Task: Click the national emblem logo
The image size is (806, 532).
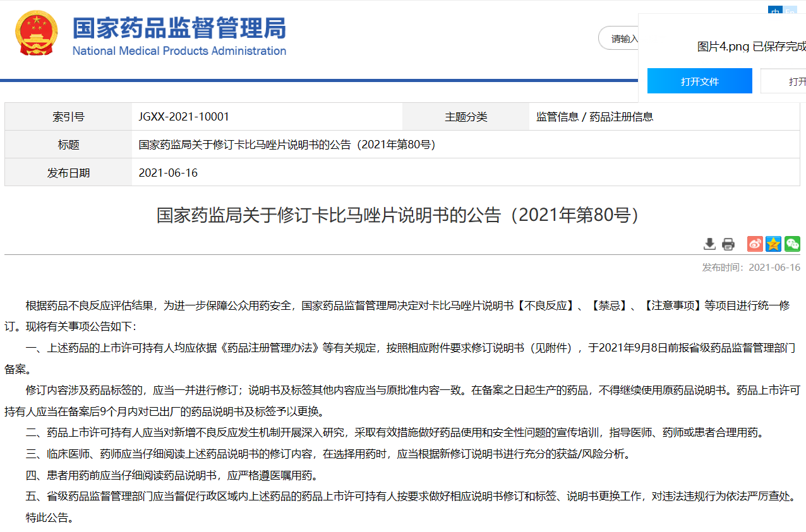Action: coord(36,33)
